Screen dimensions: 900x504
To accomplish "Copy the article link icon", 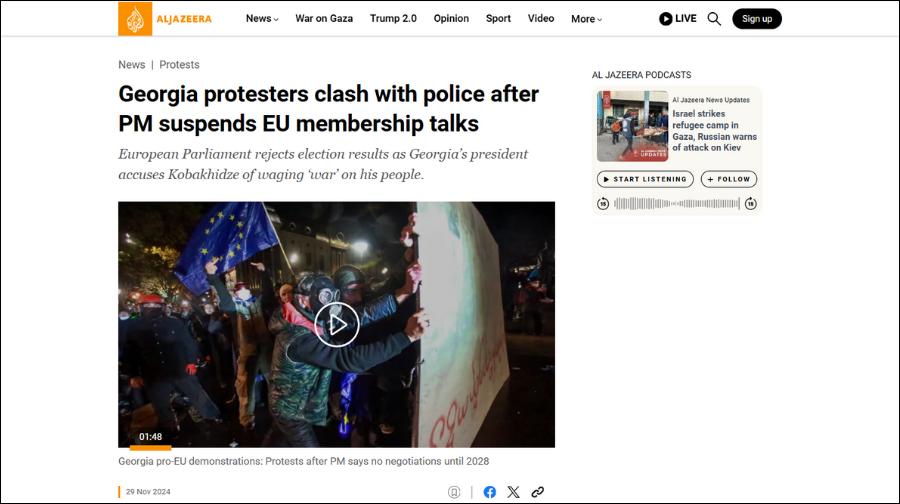I will click(x=537, y=492).
